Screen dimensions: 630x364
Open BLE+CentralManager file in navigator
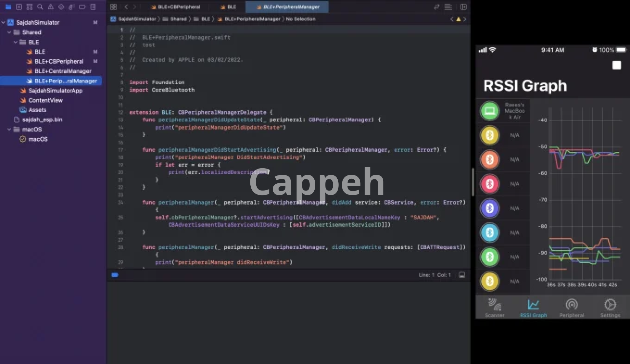(63, 71)
